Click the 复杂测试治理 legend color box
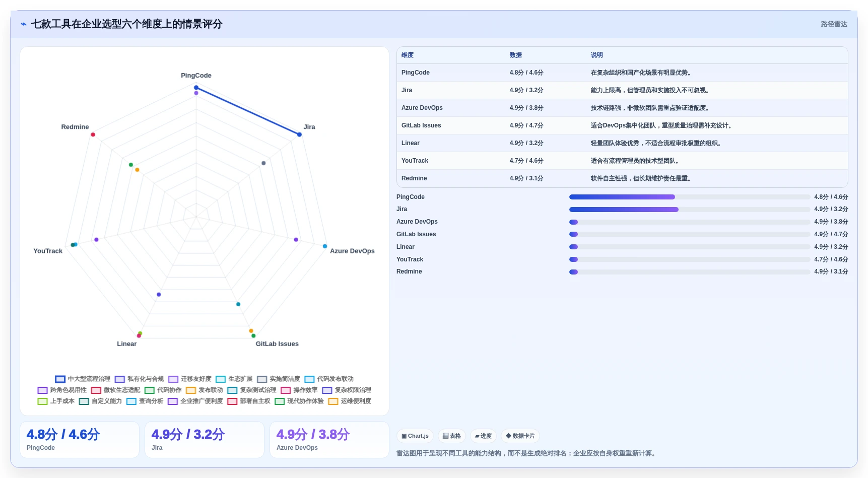The height and width of the screenshot is (478, 868). pyautogui.click(x=232, y=390)
